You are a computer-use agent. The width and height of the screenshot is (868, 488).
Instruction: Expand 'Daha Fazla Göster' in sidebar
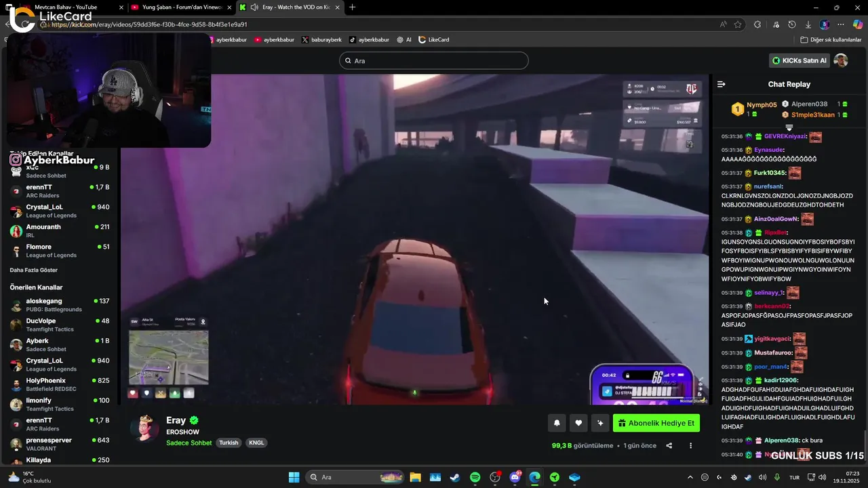34,270
